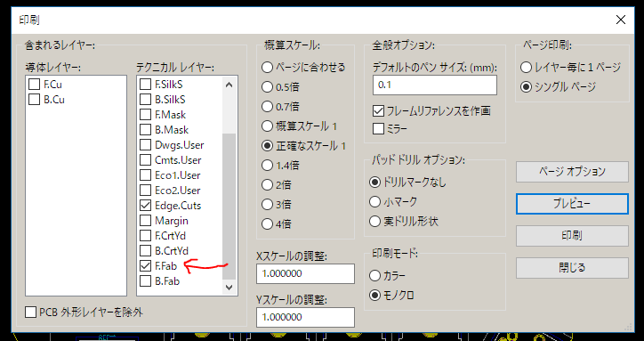Click the 閉じる button
The width and height of the screenshot is (644, 341).
click(x=572, y=268)
